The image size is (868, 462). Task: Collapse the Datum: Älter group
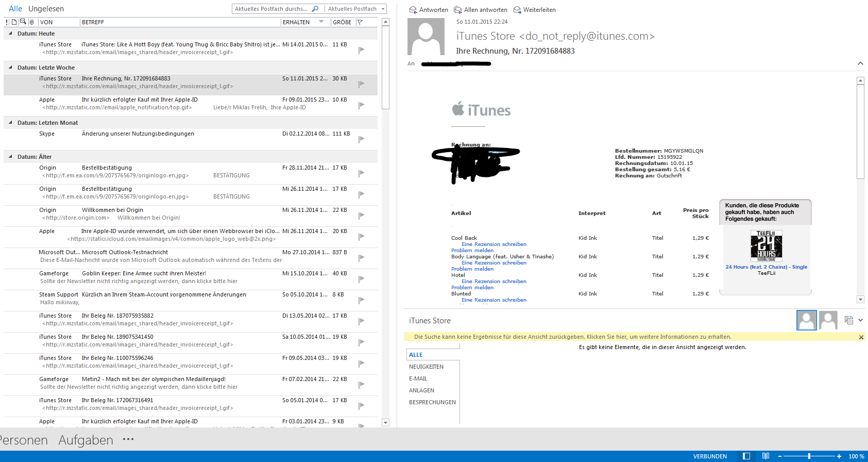pyautogui.click(x=10, y=156)
